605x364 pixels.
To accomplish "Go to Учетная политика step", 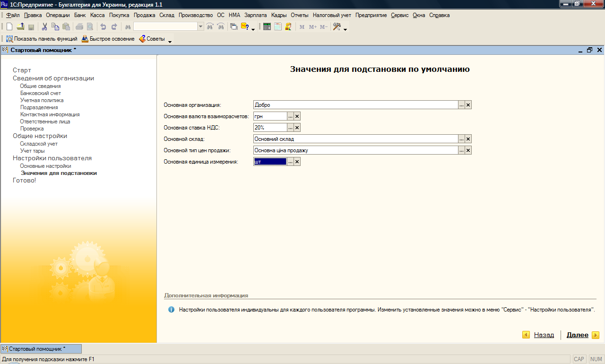I will [x=42, y=100].
